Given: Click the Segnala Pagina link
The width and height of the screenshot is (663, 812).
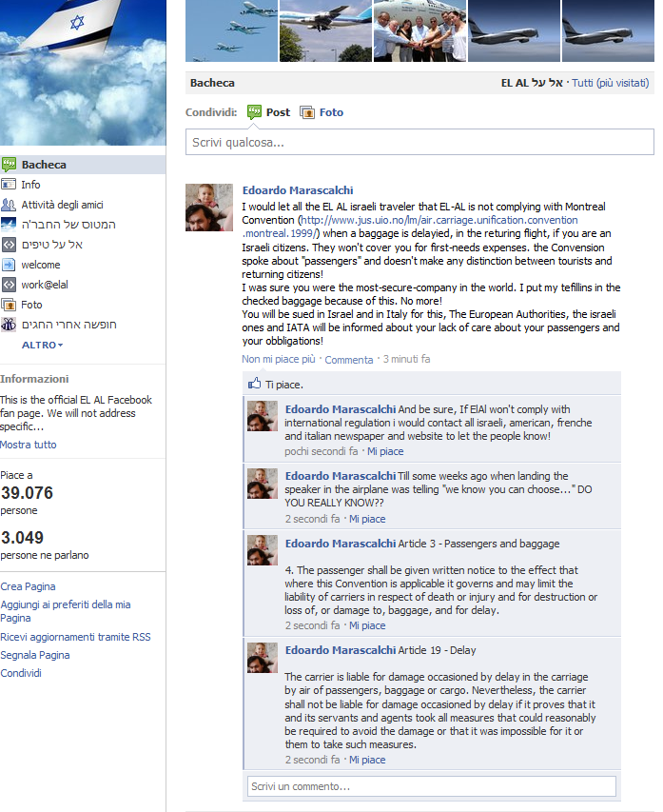Looking at the screenshot, I should (35, 655).
